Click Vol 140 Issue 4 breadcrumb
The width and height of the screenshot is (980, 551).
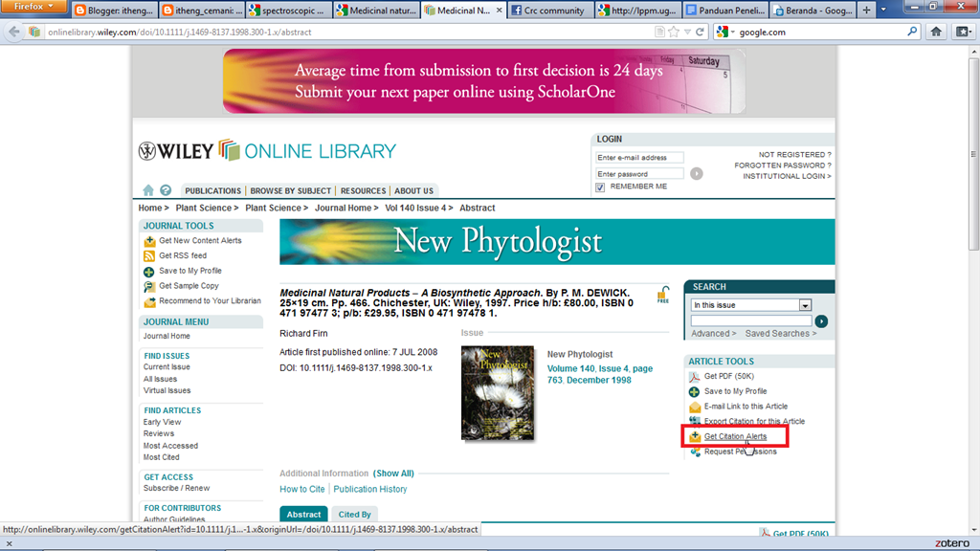[x=415, y=208]
